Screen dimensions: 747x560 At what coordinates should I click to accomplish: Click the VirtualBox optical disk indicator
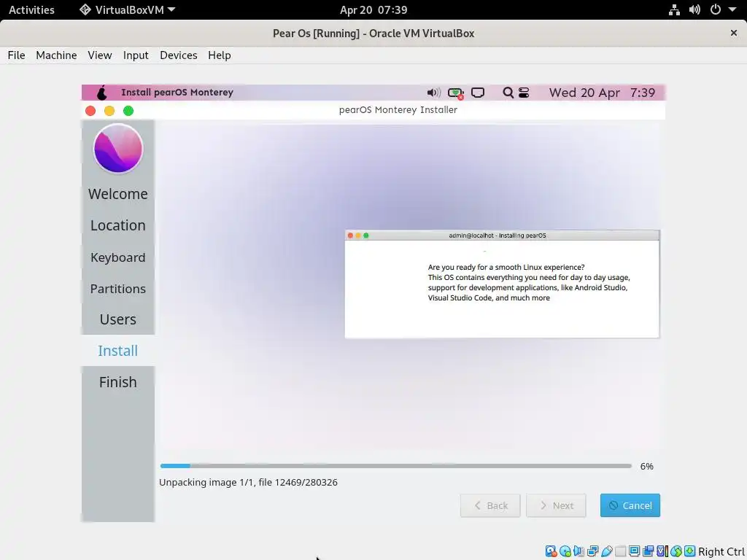coord(565,551)
